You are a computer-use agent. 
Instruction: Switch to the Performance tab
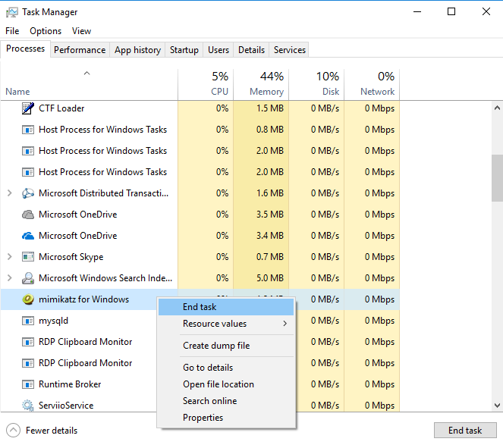coord(80,50)
